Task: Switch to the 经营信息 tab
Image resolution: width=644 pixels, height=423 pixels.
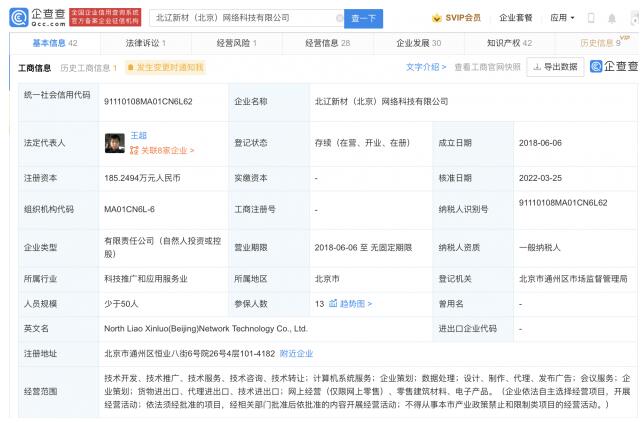Action: [327, 43]
